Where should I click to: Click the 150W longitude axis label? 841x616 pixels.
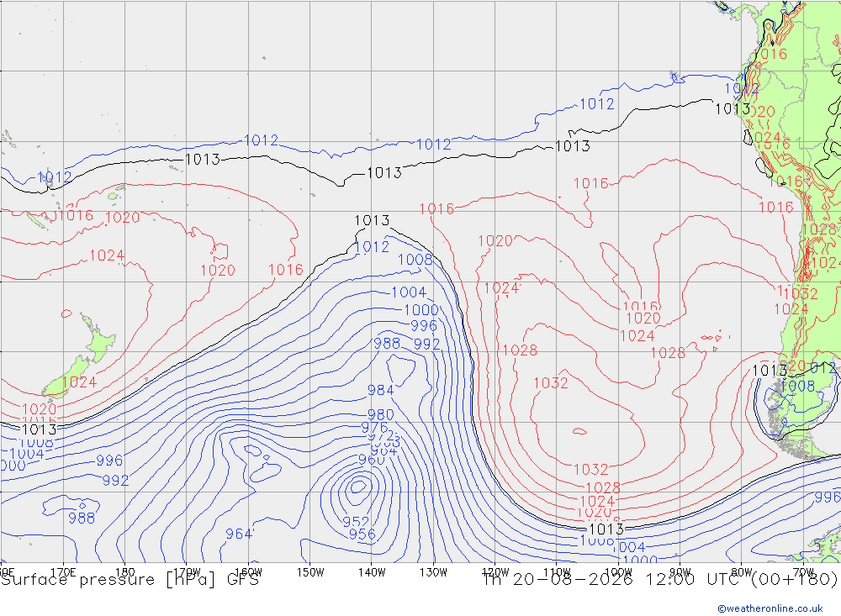(310, 572)
